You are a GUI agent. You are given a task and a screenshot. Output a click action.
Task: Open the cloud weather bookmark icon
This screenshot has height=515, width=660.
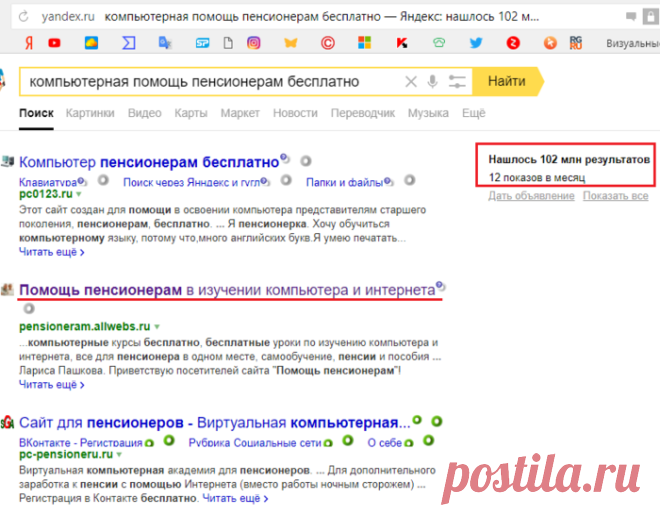point(91,42)
